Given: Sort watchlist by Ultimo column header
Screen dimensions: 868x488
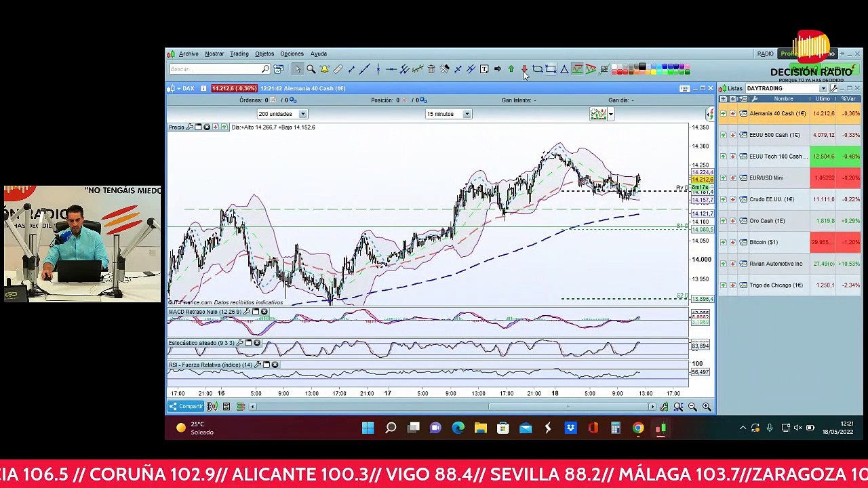Looking at the screenshot, I should [823, 99].
